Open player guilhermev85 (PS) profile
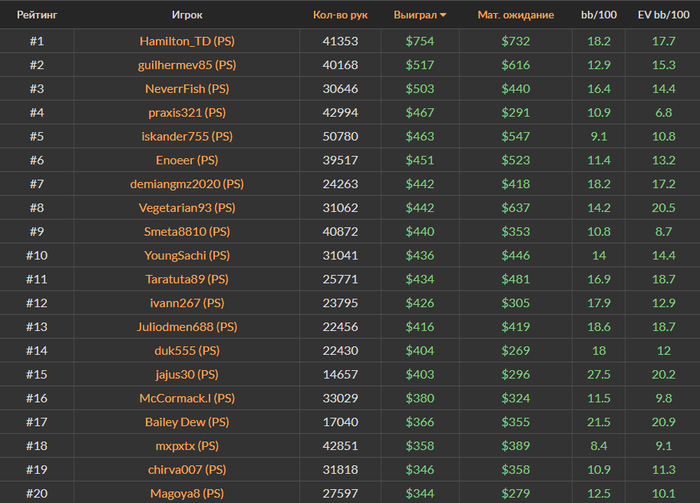Image resolution: width=700 pixels, height=503 pixels. [x=187, y=65]
